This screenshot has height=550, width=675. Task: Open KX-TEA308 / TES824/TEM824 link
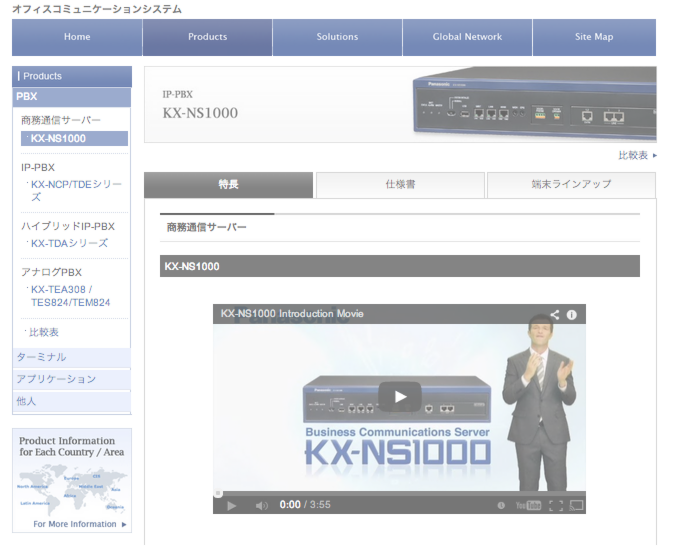(70, 296)
